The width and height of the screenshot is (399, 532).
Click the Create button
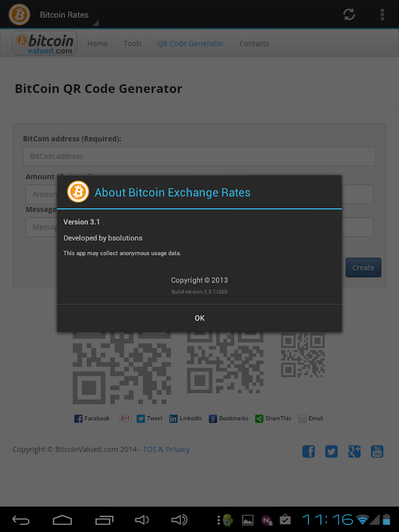(x=364, y=267)
